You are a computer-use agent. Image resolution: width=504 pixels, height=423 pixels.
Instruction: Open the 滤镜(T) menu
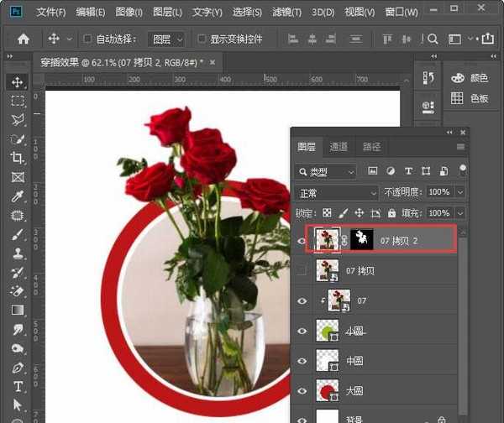tap(288, 12)
